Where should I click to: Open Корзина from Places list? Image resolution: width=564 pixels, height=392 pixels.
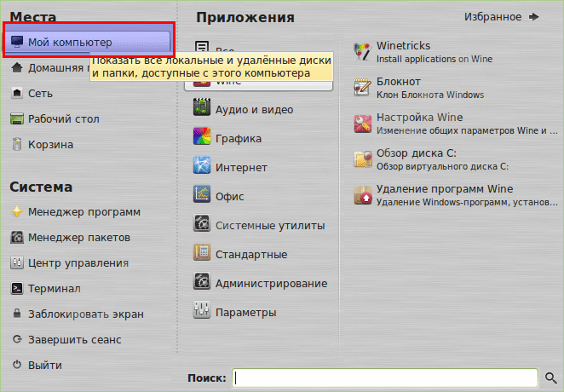point(51,145)
